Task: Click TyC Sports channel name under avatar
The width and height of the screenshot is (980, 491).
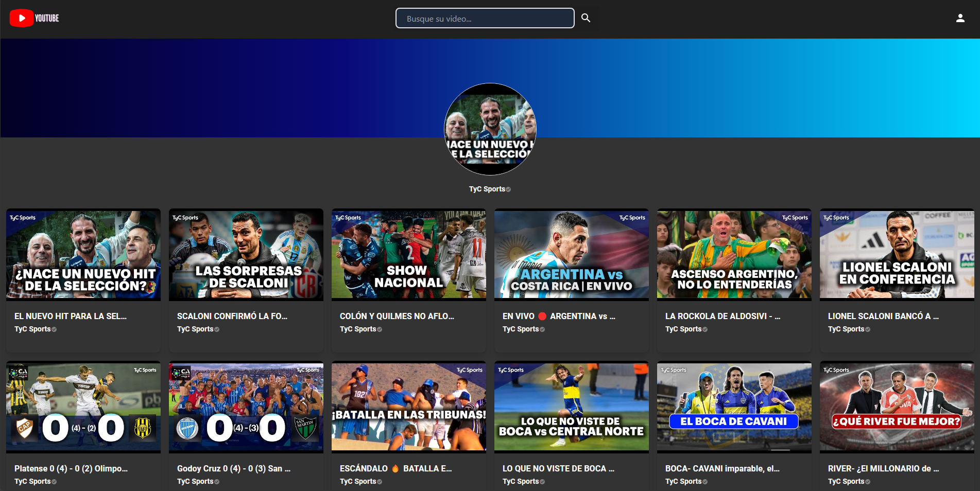Action: pyautogui.click(x=487, y=189)
